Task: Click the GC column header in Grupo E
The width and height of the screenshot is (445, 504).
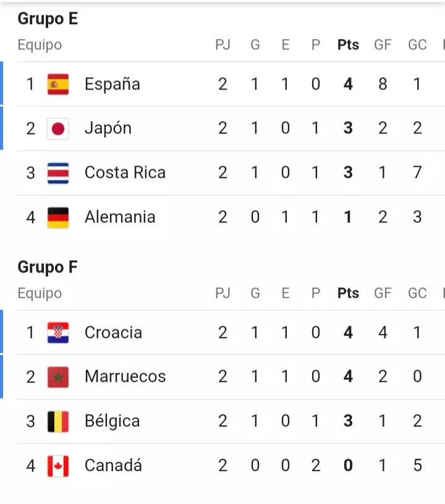Action: 417,45
